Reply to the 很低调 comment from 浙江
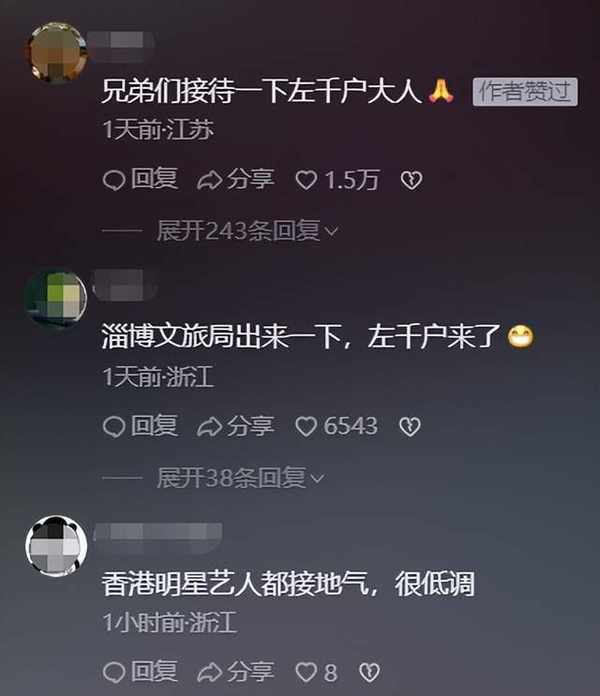Viewport: 600px width, 696px height. (x=140, y=672)
